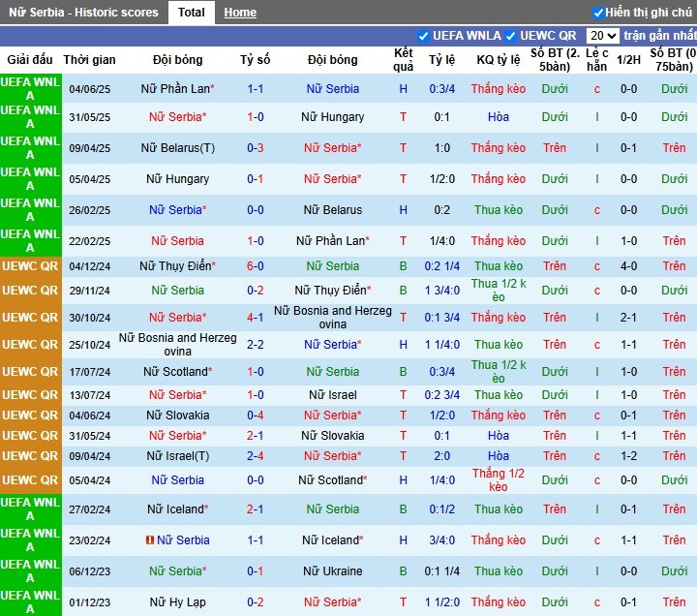
Task: Click the red card icon beside Nữ Serbia 23/02/24
Action: tap(150, 539)
